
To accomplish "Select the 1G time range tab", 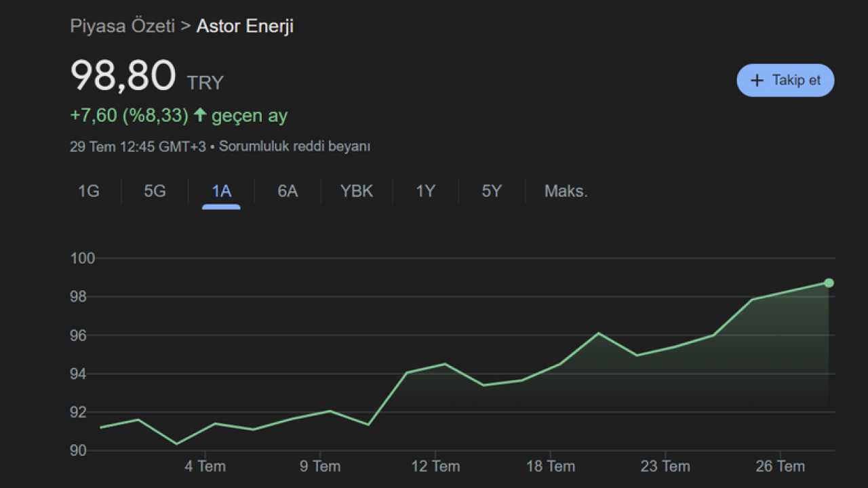I will 89,191.
